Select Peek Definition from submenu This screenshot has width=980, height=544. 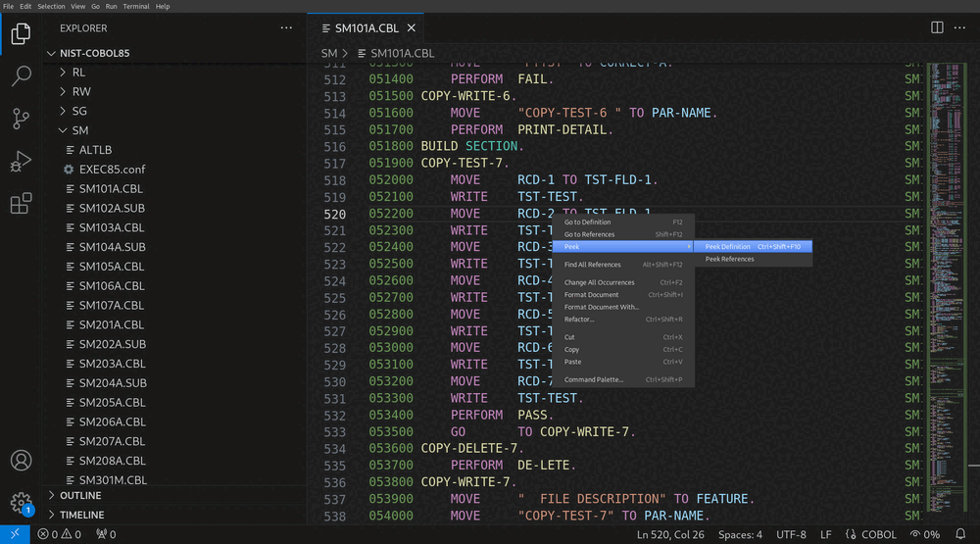pyautogui.click(x=728, y=247)
